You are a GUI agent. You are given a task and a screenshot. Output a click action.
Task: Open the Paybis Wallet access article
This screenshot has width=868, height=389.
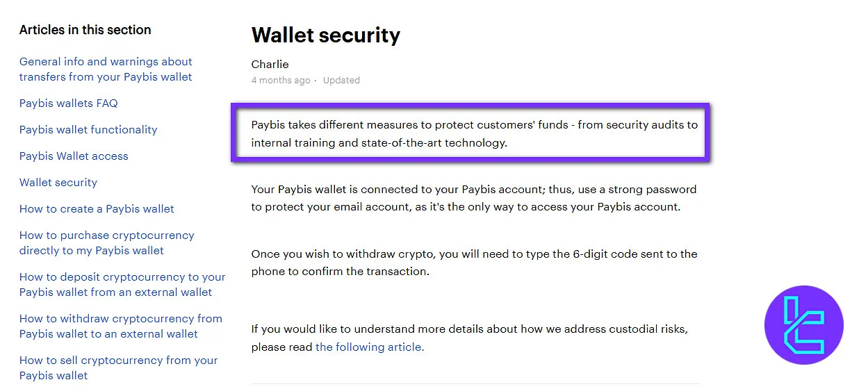point(74,156)
